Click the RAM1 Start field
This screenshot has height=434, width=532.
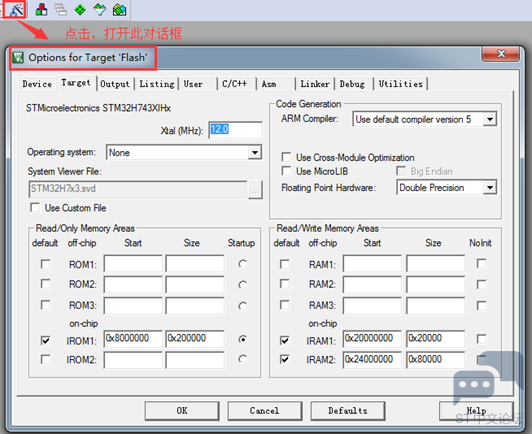click(x=372, y=263)
